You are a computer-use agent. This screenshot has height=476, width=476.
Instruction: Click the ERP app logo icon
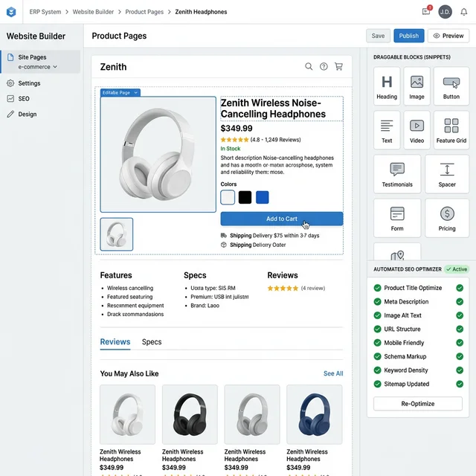[11, 12]
